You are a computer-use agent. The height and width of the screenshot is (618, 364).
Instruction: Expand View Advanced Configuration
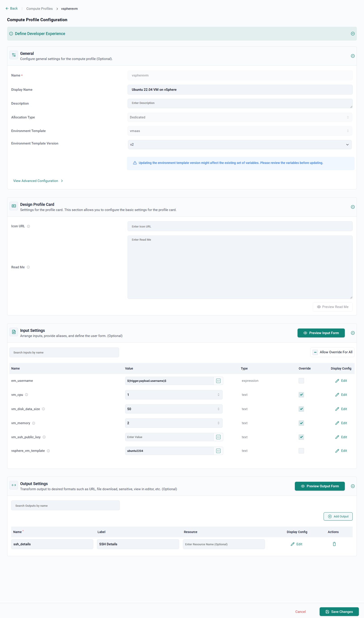[x=38, y=181]
